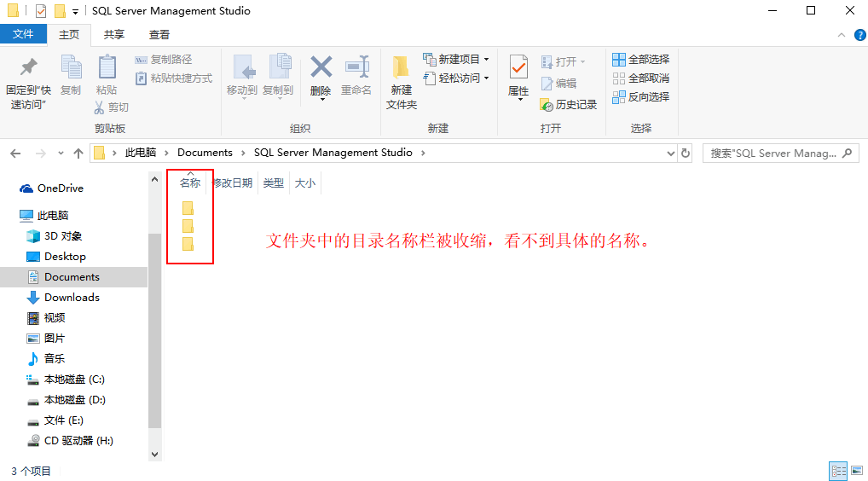
Task: Click the Paste clipboard icon
Action: tap(107, 68)
